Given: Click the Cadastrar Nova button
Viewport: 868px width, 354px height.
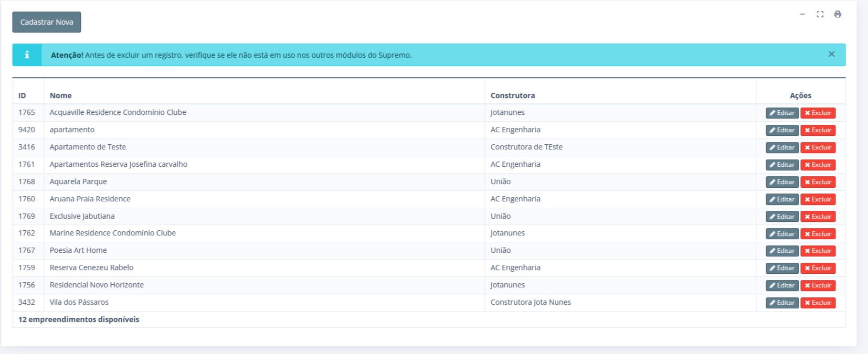Looking at the screenshot, I should pos(47,22).
